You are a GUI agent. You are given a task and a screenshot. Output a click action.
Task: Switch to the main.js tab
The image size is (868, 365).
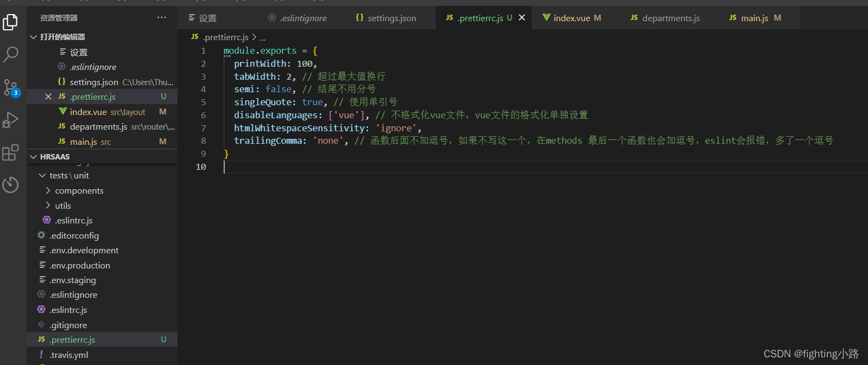pyautogui.click(x=759, y=18)
